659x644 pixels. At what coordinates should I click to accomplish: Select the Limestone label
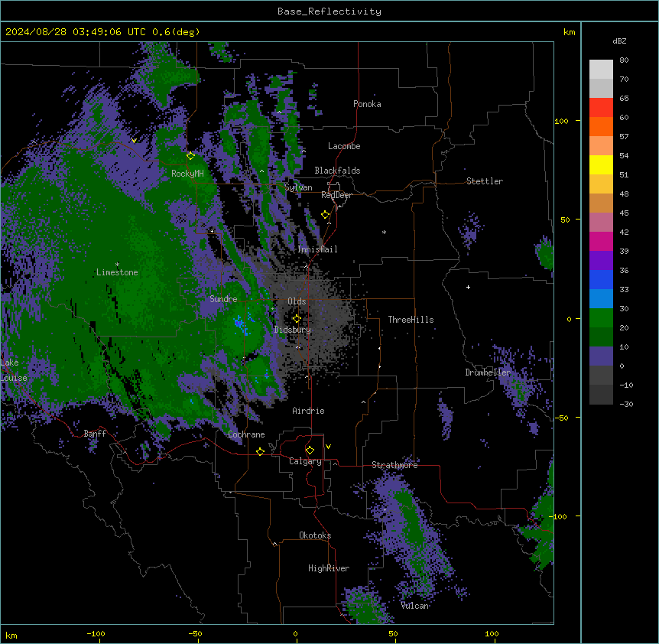(117, 272)
